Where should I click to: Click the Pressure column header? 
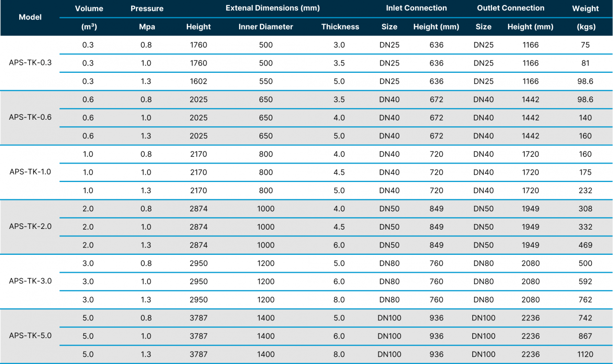[x=147, y=9]
